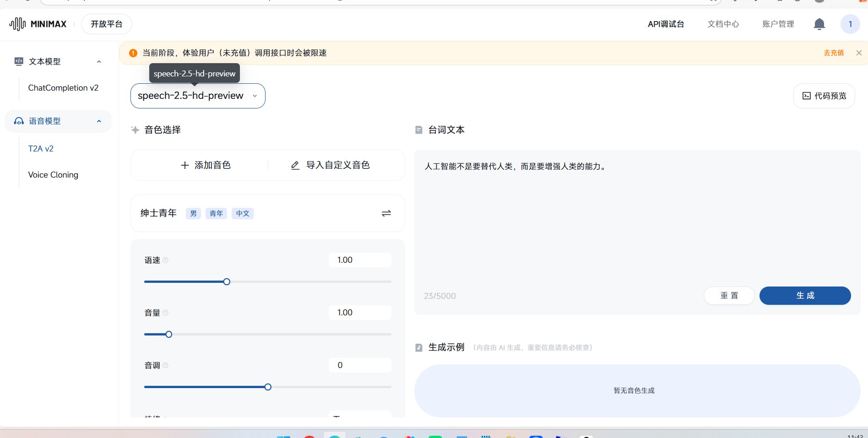
Task: Click the swap voice icon for 绅士青年
Action: (386, 213)
